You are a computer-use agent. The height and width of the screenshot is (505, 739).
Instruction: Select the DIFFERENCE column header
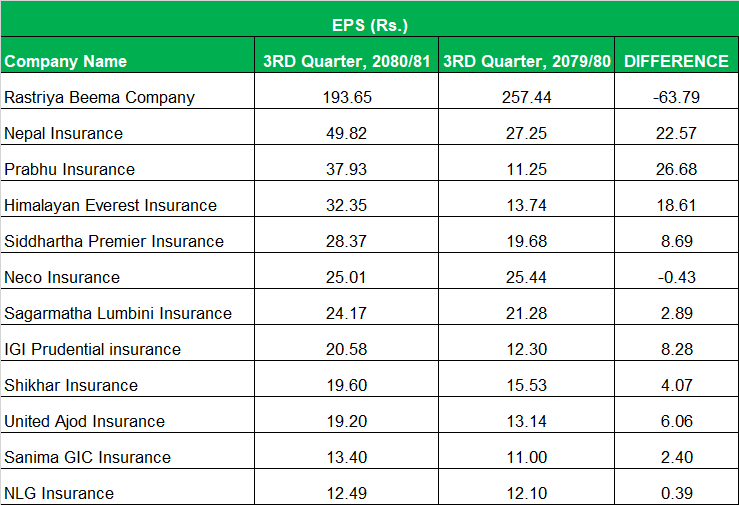[676, 61]
